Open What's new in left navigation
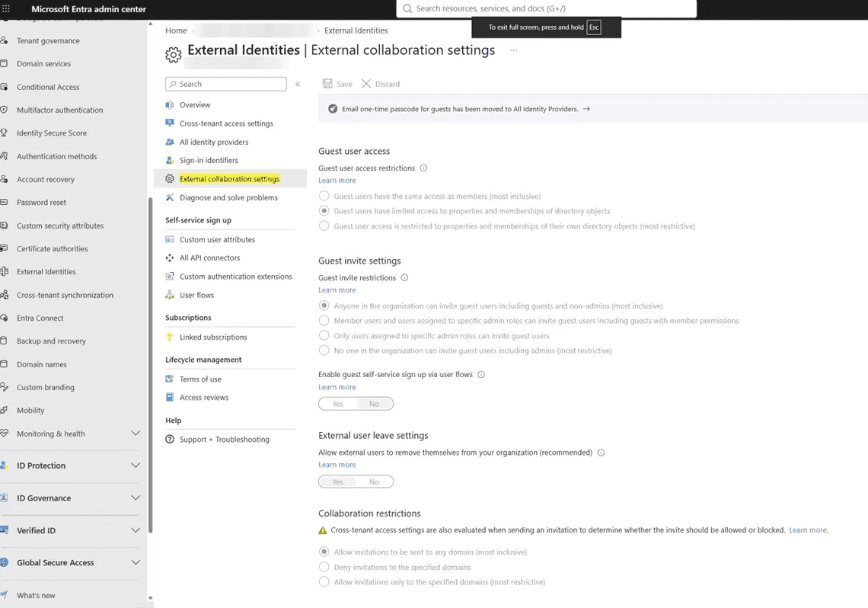This screenshot has width=868, height=608. pos(36,595)
